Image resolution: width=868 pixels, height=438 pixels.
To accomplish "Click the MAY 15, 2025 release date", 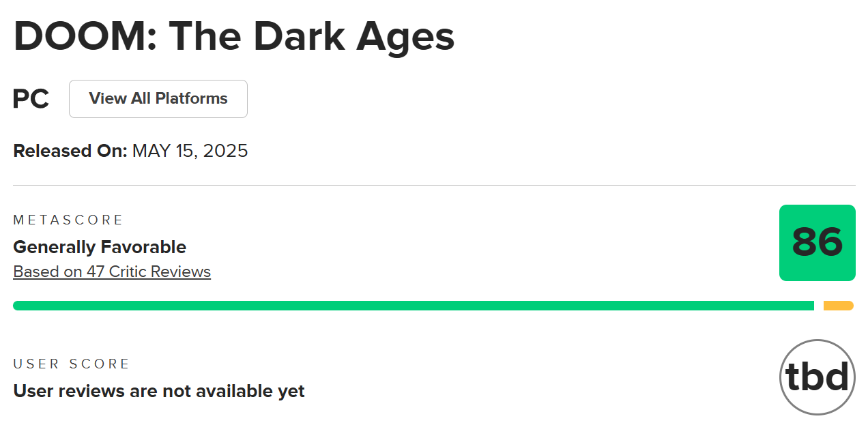I will [190, 151].
